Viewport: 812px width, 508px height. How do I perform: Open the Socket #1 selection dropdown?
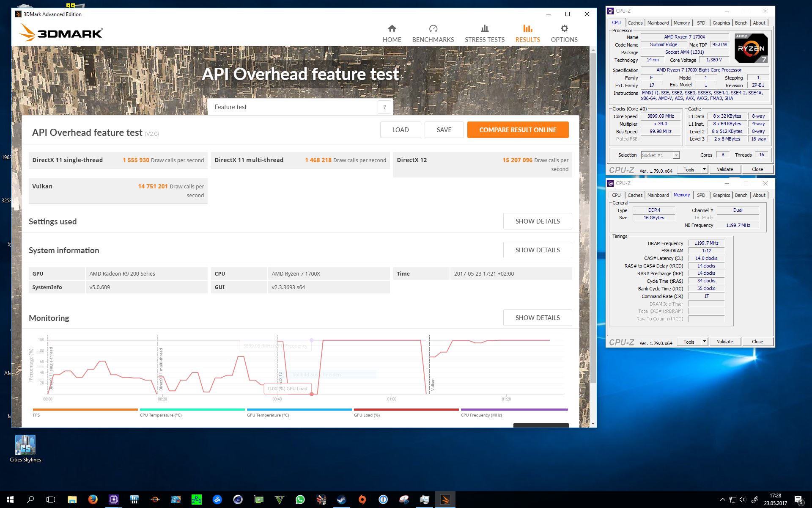(x=676, y=155)
